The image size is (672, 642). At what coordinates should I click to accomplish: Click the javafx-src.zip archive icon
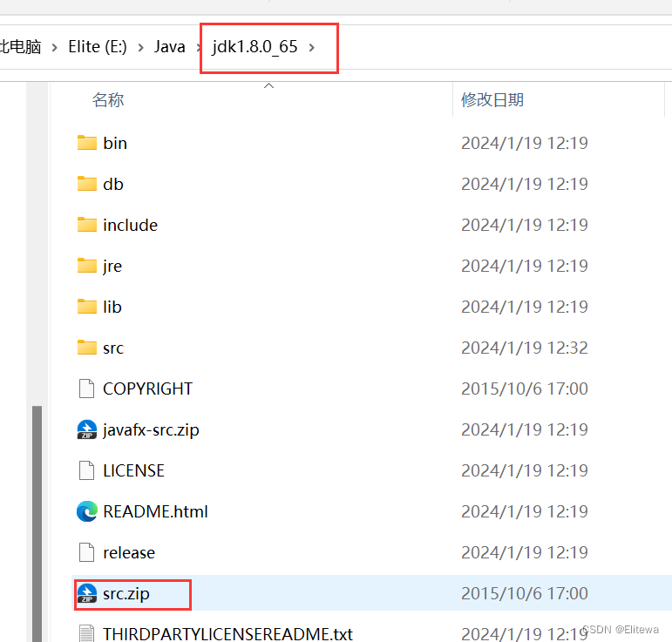click(87, 429)
